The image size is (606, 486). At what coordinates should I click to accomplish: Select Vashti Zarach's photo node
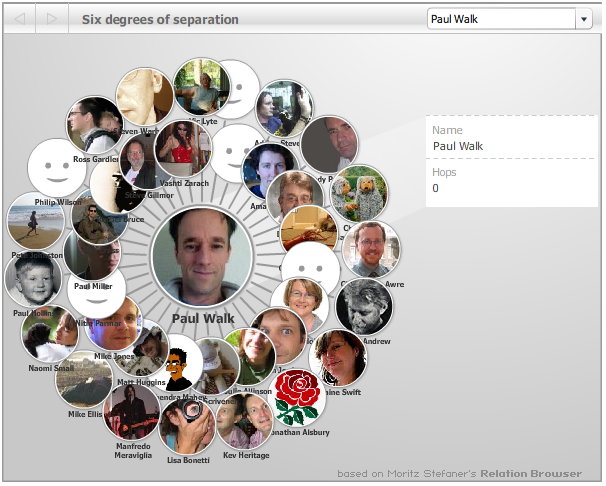pyautogui.click(x=183, y=149)
